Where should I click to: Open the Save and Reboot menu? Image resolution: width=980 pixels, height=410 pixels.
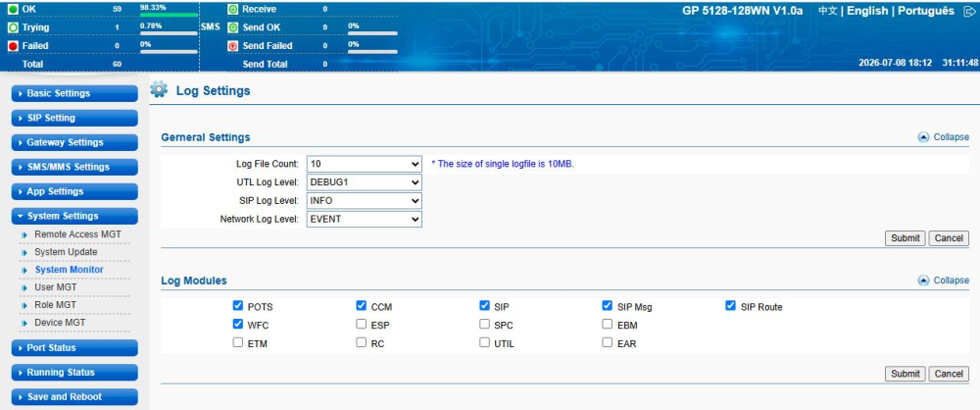pyautogui.click(x=75, y=397)
